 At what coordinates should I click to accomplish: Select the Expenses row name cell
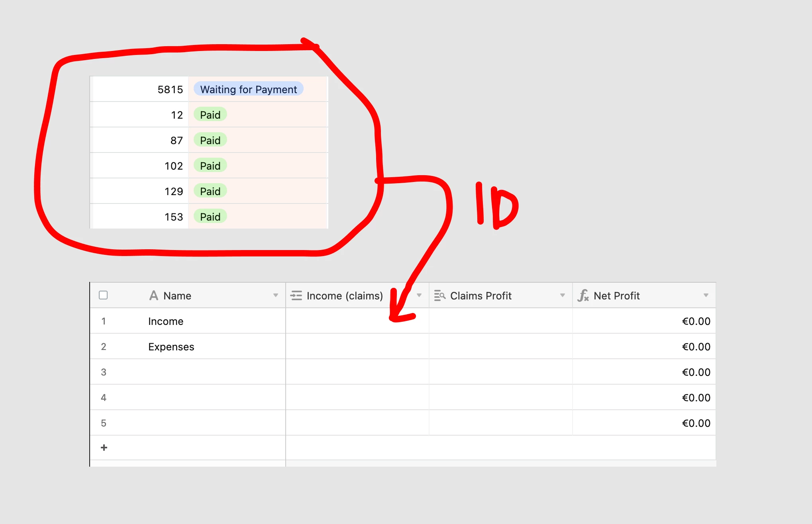coord(171,347)
